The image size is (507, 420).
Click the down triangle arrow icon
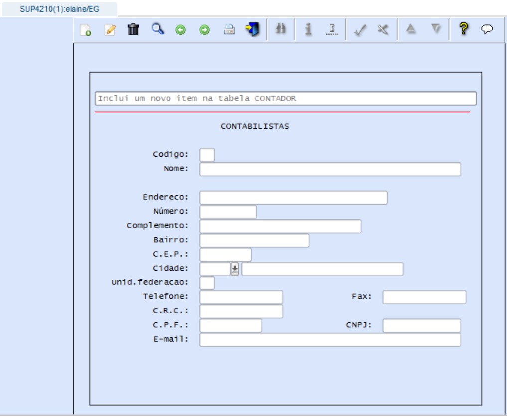[436, 29]
